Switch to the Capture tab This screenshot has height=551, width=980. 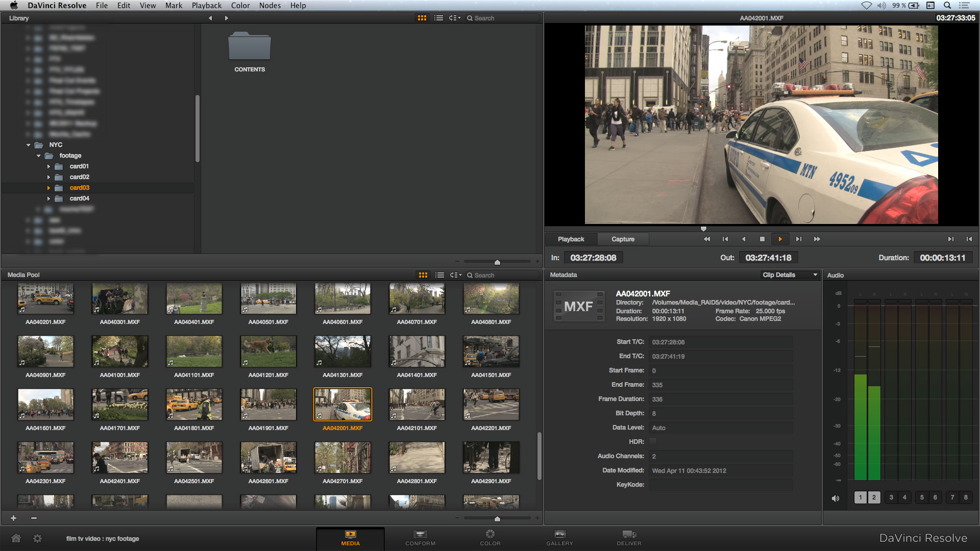click(x=623, y=239)
